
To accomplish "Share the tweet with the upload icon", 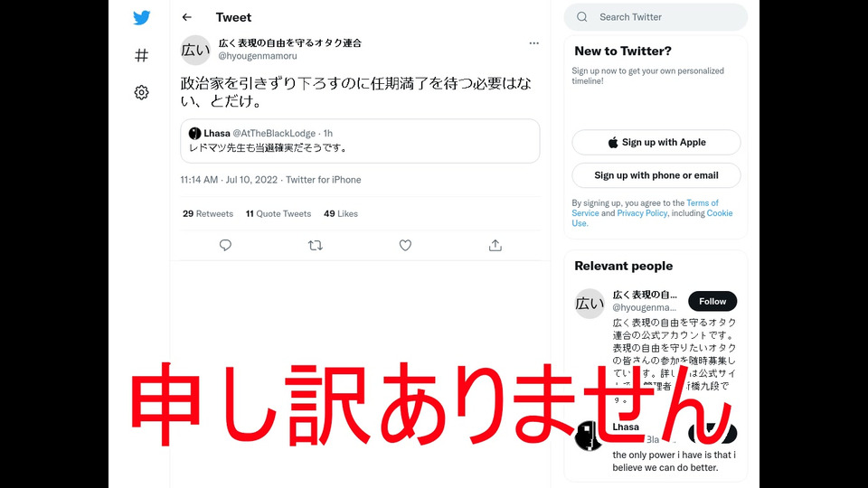I will point(495,245).
